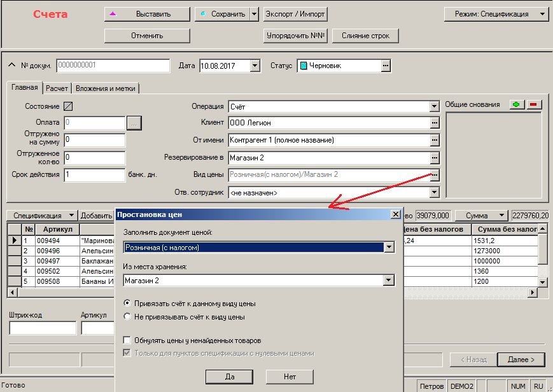Close the Простановка цен dialog
The width and height of the screenshot is (553, 392).
pos(396,214)
